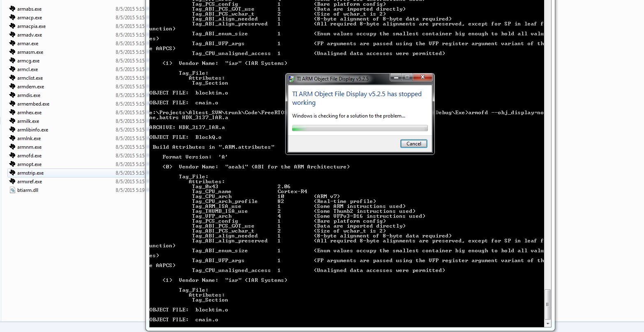Image resolution: width=644 pixels, height=332 pixels.
Task: Click the armadv.exe file icon
Action: pyautogui.click(x=13, y=35)
